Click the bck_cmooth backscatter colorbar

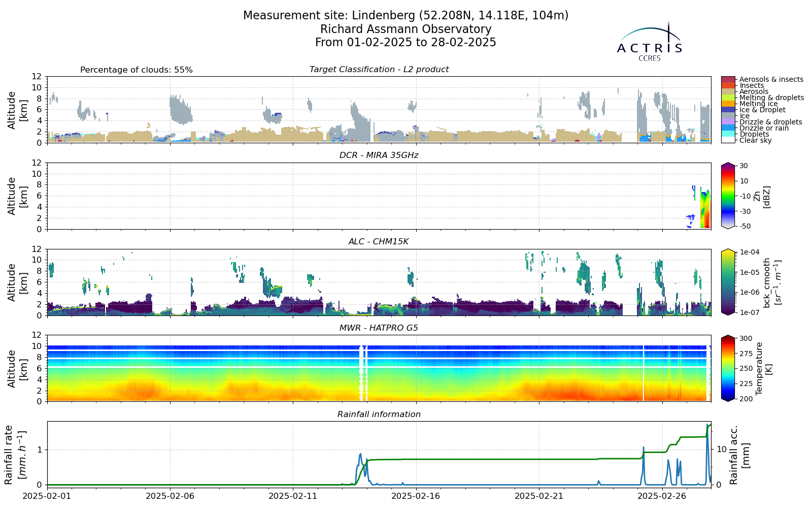tap(728, 282)
